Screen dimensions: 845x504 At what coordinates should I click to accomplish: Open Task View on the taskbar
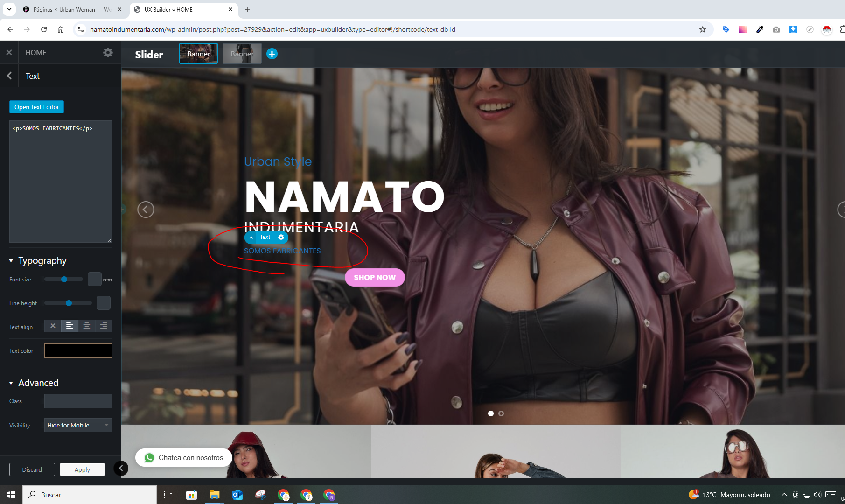click(x=168, y=495)
